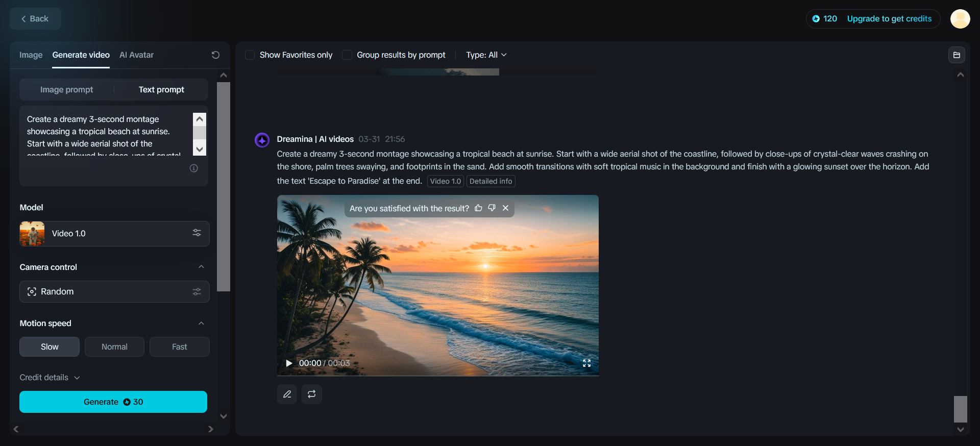Image resolution: width=980 pixels, height=446 pixels.
Task: Click Generate for 30 credits
Action: tap(113, 402)
